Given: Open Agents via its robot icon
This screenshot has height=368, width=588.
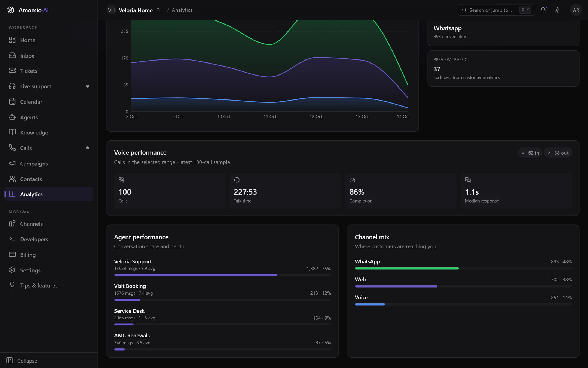Looking at the screenshot, I should tap(12, 117).
